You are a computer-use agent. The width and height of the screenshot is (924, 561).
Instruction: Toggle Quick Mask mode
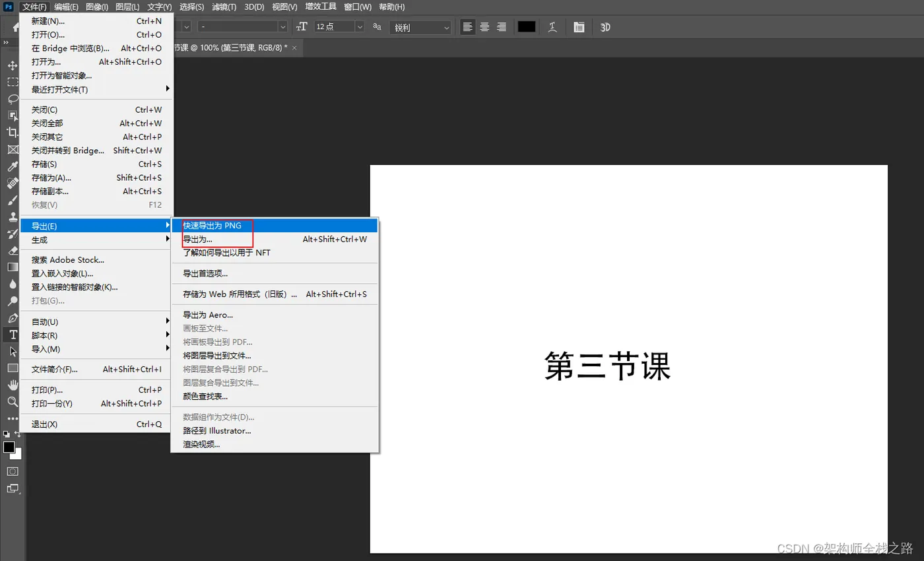tap(13, 471)
